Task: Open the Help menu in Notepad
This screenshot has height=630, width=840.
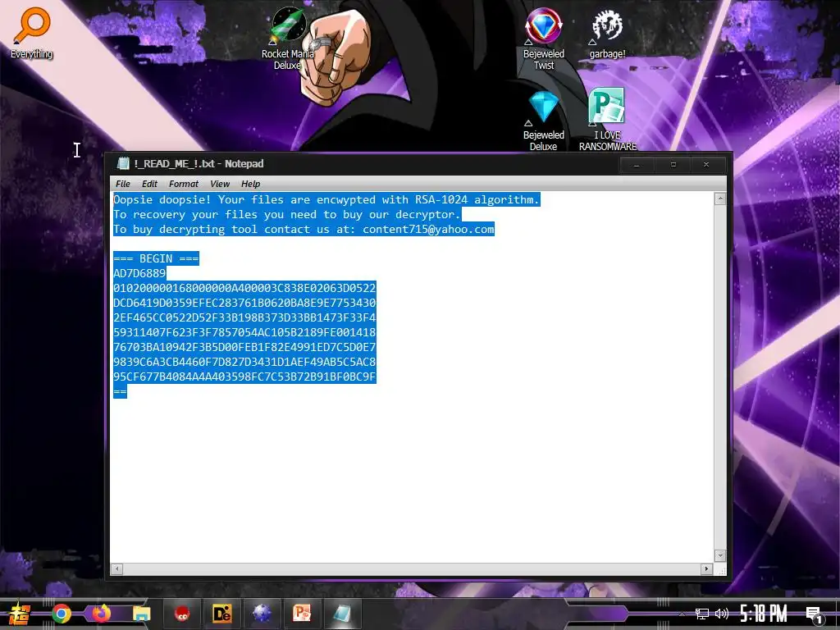Action: point(251,184)
